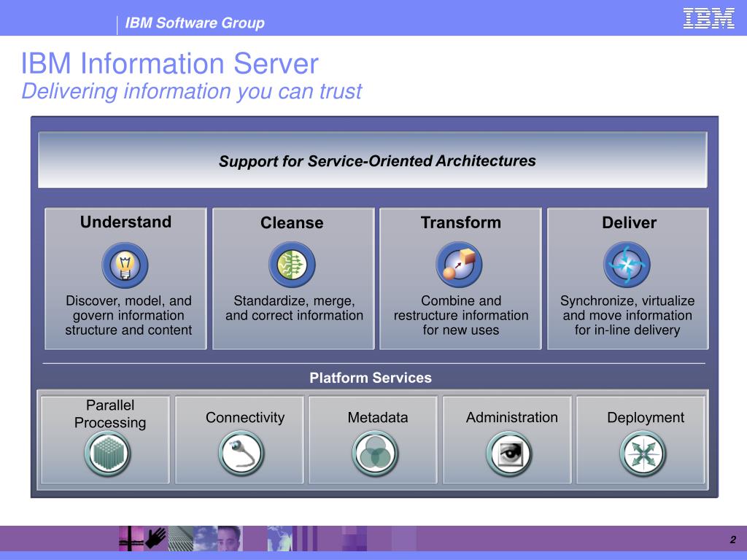Viewport: 747px width, 560px height.
Task: Click the Cleanse heading
Action: (292, 223)
